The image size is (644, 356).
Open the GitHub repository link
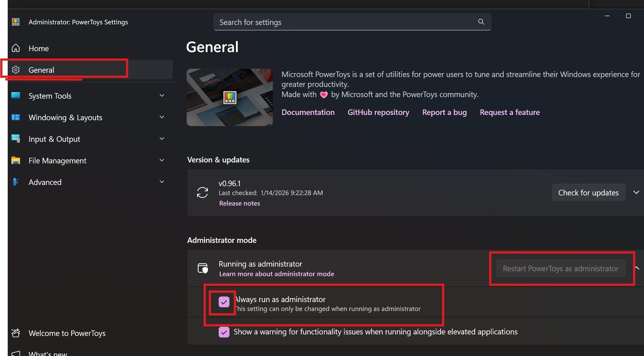tap(378, 112)
